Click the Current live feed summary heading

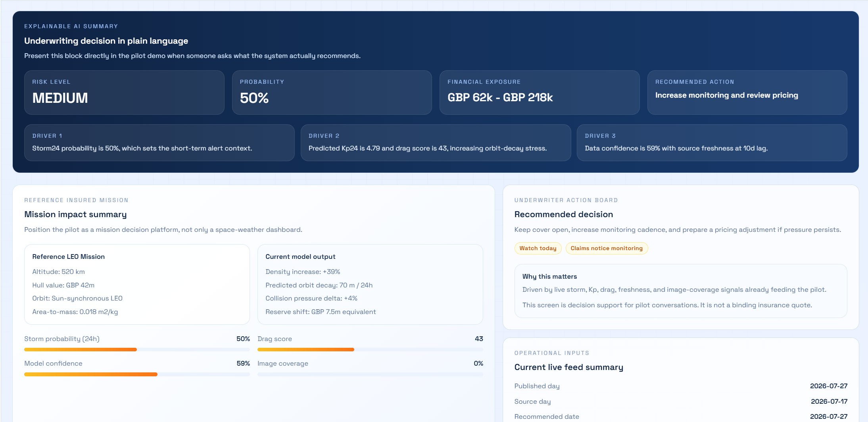pyautogui.click(x=569, y=367)
